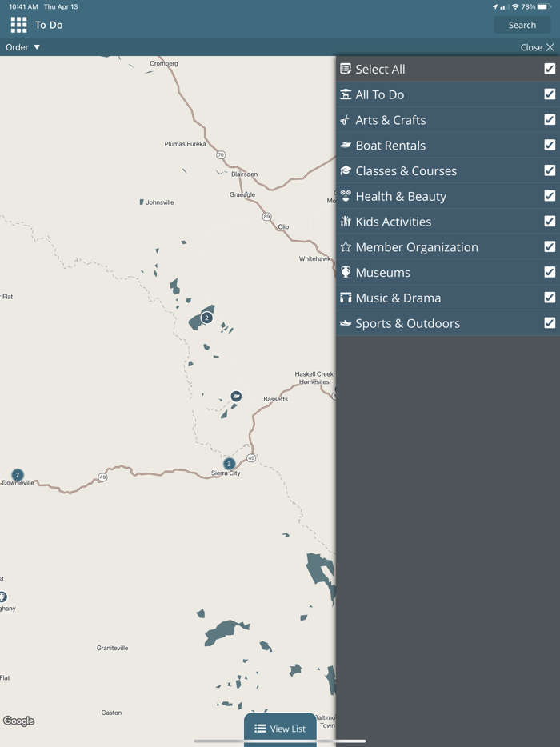Tap the cluster marker numbered 2
This screenshot has height=747, width=560.
click(x=206, y=318)
